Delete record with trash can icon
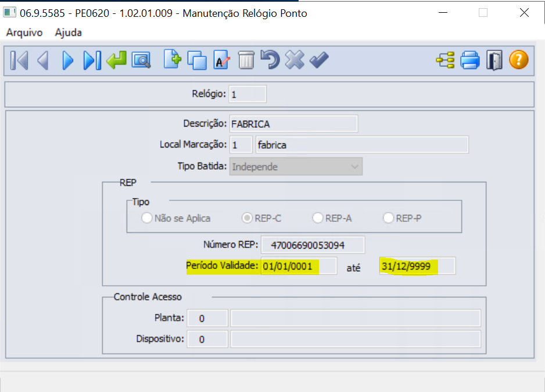 [x=246, y=60]
